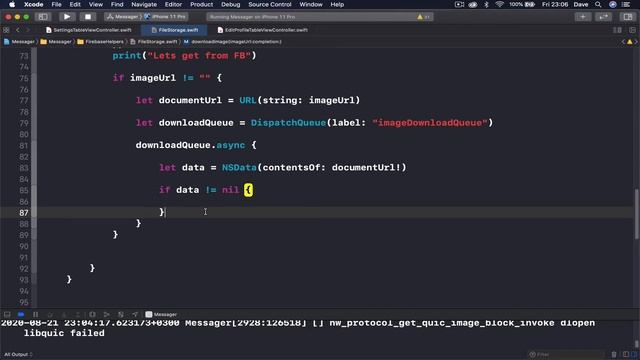Open Spotlight search in the menu bar
Image resolution: width=640 pixels, height=360 pixels.
[x=598, y=4]
